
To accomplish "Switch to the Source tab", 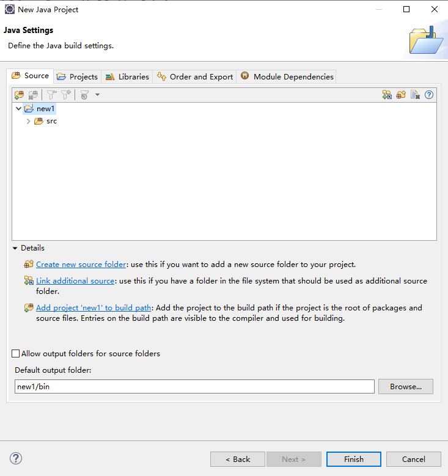I will tap(31, 76).
